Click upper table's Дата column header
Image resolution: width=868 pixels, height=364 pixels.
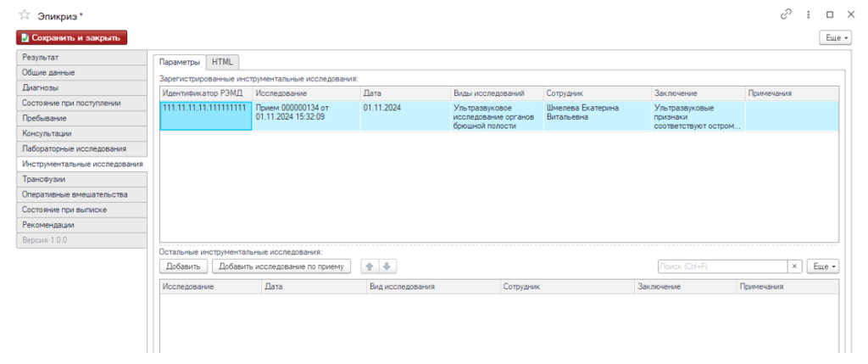coord(405,93)
